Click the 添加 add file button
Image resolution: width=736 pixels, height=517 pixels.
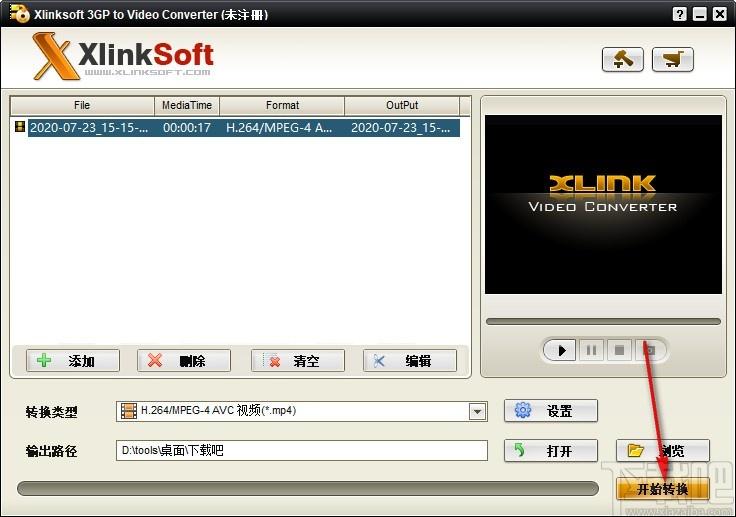(73, 361)
